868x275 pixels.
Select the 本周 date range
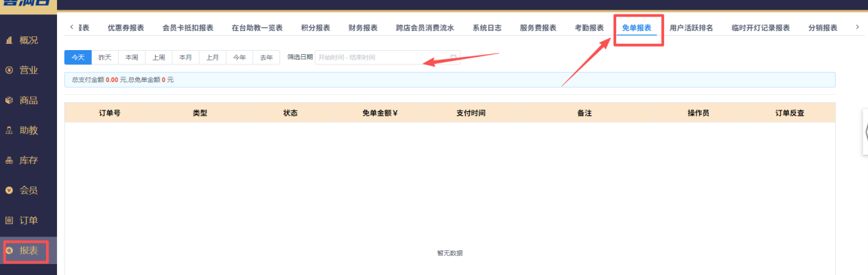pyautogui.click(x=132, y=58)
